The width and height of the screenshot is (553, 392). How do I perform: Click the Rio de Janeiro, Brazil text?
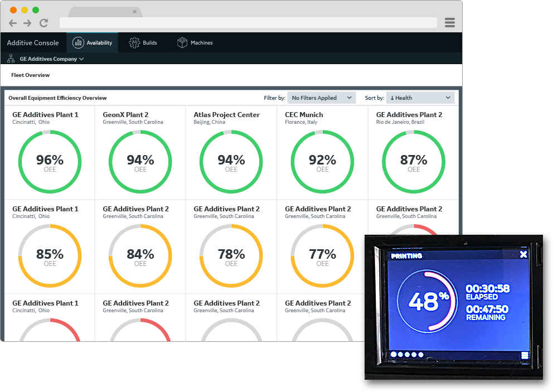(400, 122)
